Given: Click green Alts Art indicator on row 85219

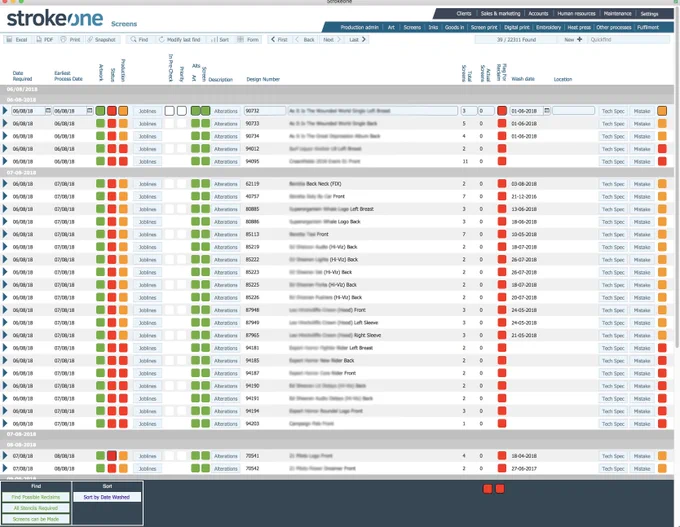Looking at the screenshot, I should [x=196, y=247].
